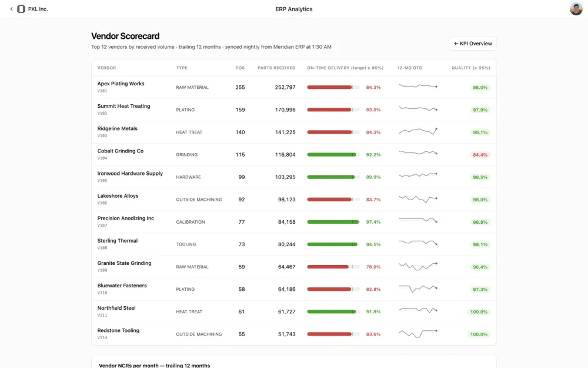Click Cobalt Grinding Co on-time delivery bar

[x=333, y=155]
